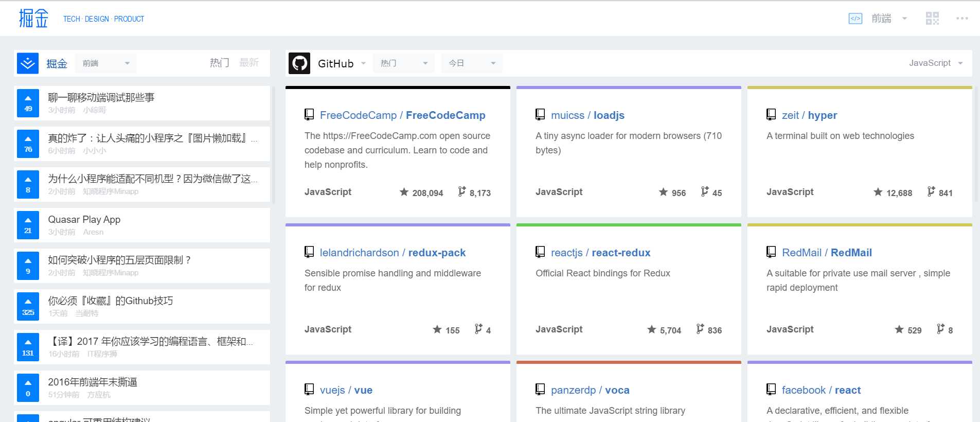Click the code bracket icon beside 前端
Image resolution: width=980 pixels, height=422 pixels.
pyautogui.click(x=855, y=19)
